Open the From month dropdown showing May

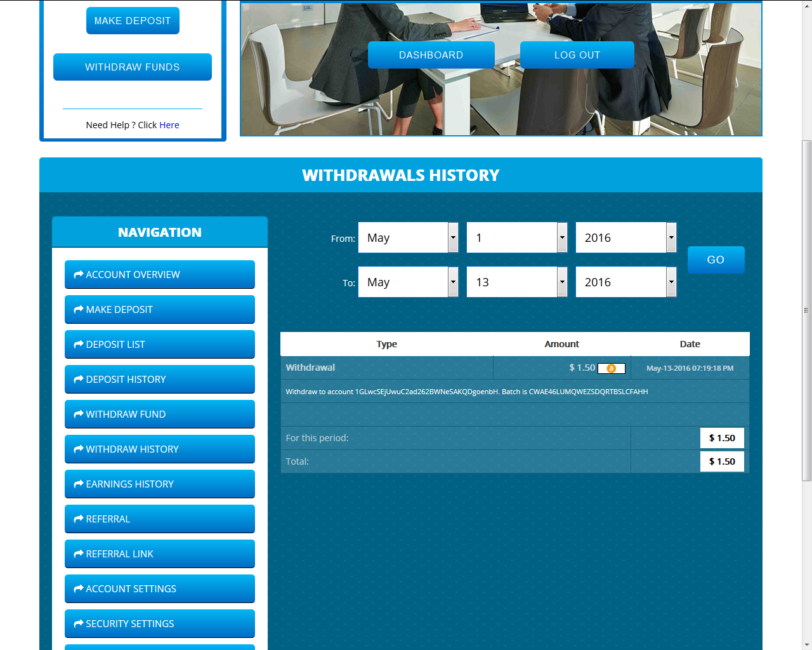[408, 237]
